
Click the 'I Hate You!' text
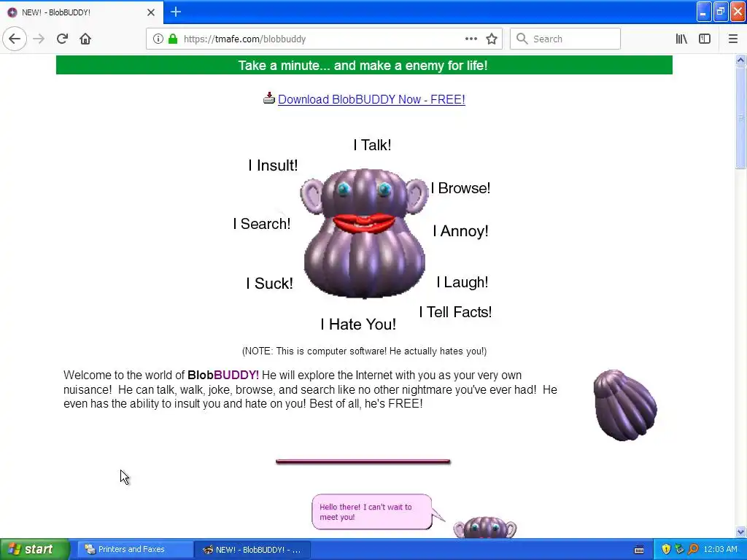tap(358, 324)
